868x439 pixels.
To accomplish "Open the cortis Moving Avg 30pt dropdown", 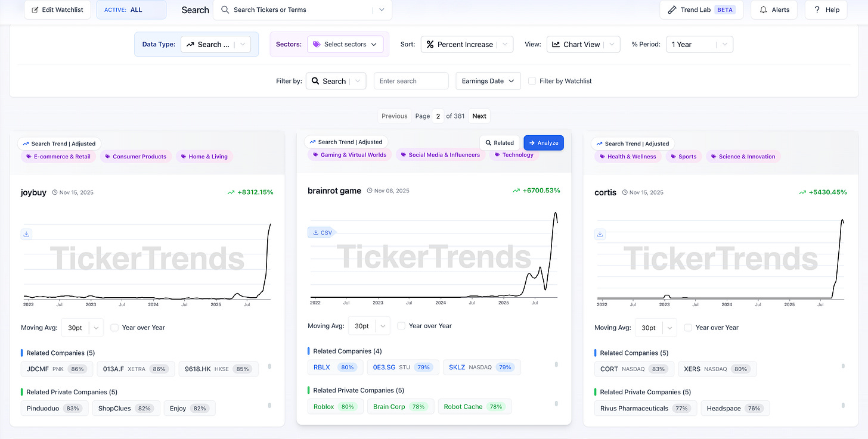I will 656,328.
